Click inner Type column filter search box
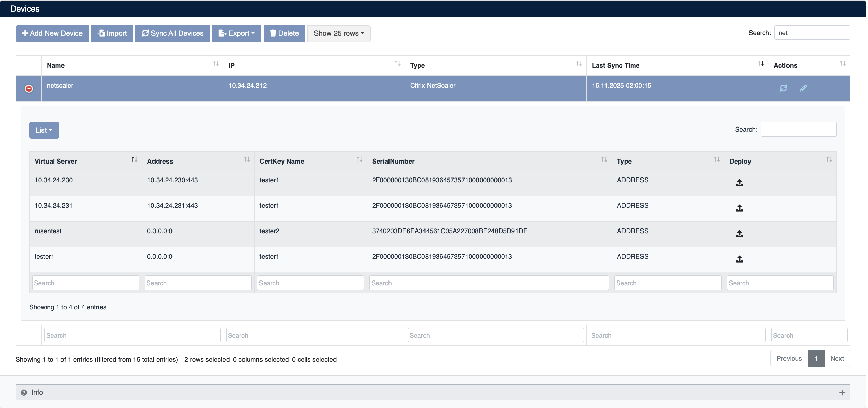Screen dimensions: 868x408 668,283
